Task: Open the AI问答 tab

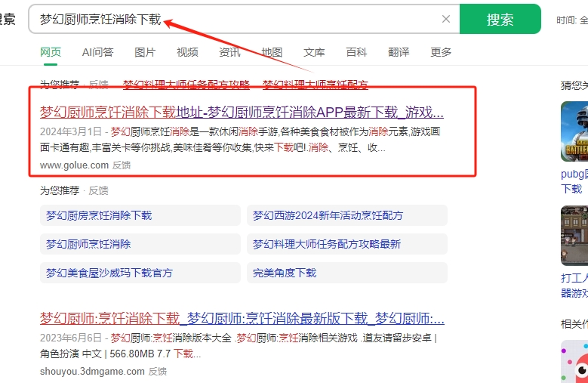Action: coord(97,52)
